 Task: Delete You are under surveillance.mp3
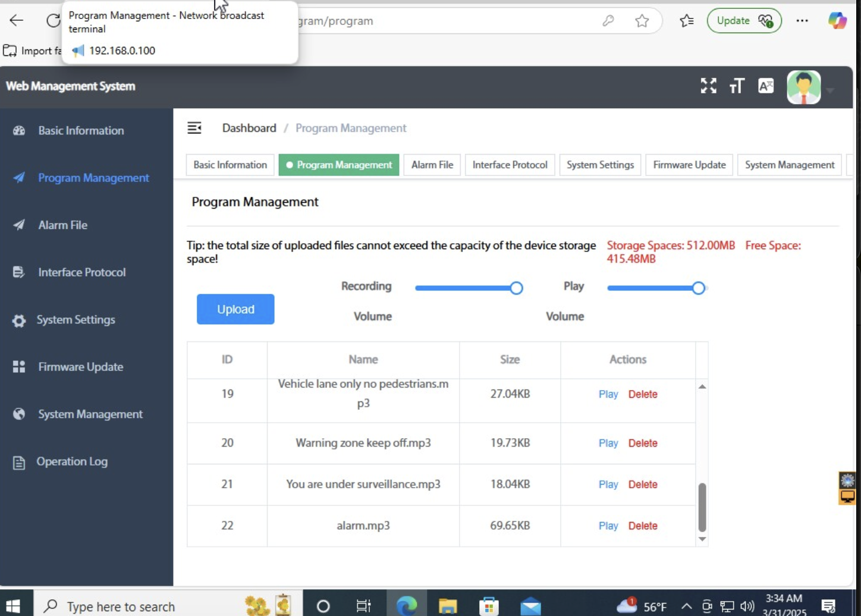click(643, 485)
